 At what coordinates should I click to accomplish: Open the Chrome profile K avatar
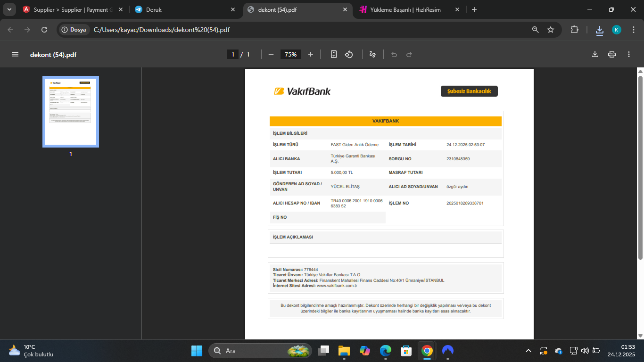[617, 30]
